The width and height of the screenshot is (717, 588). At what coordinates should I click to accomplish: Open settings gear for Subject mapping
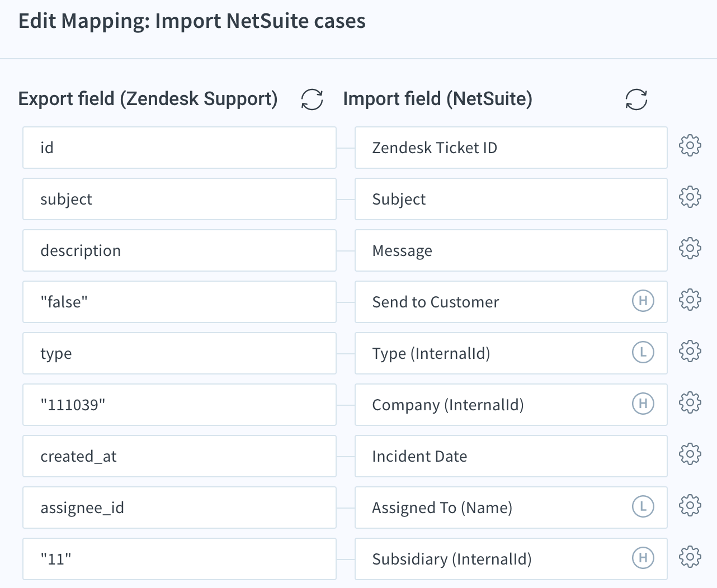pos(690,197)
